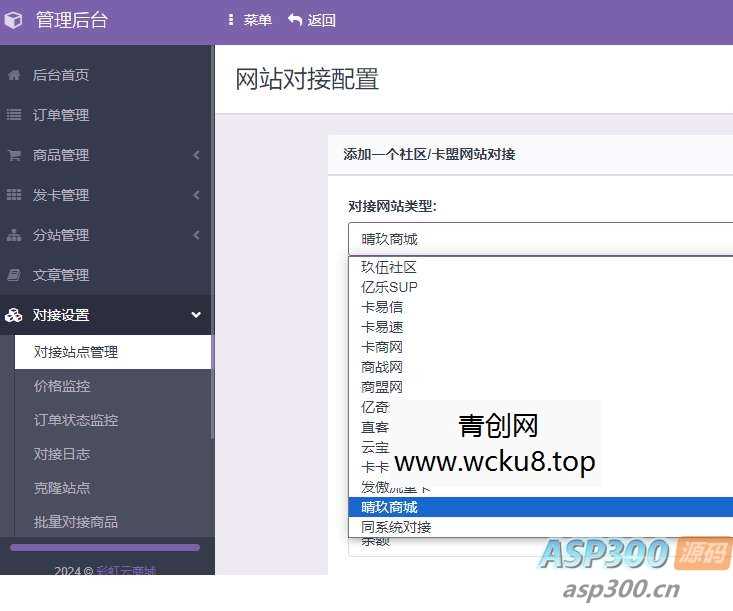
Task: Click the purple sidebar progress bar
Action: click(105, 547)
